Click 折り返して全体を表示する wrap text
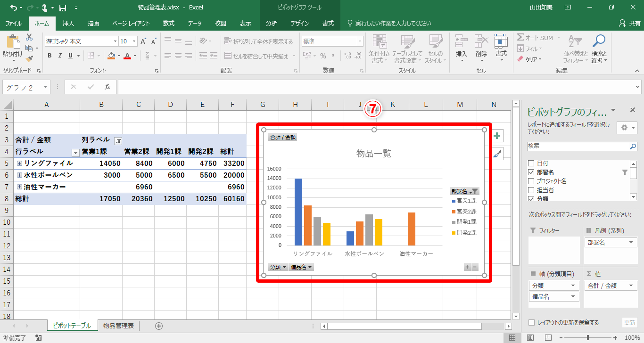The width and height of the screenshot is (644, 343). (258, 41)
